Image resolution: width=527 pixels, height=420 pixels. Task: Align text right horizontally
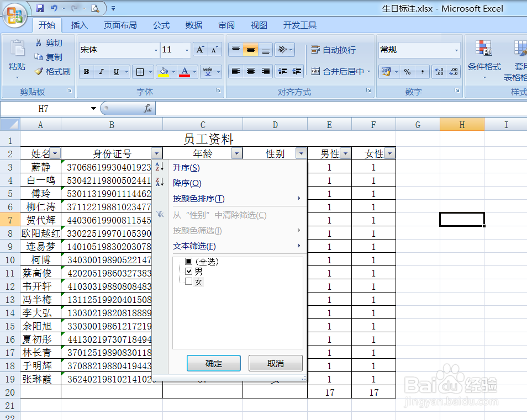coord(266,71)
